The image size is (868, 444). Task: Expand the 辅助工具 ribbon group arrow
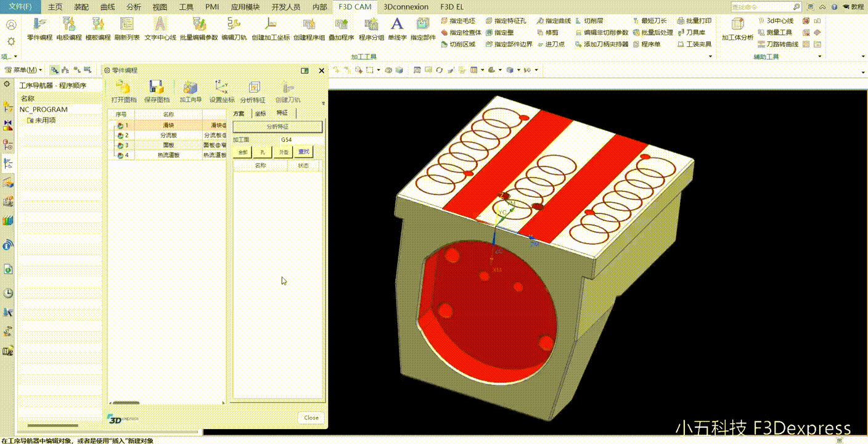(820, 57)
